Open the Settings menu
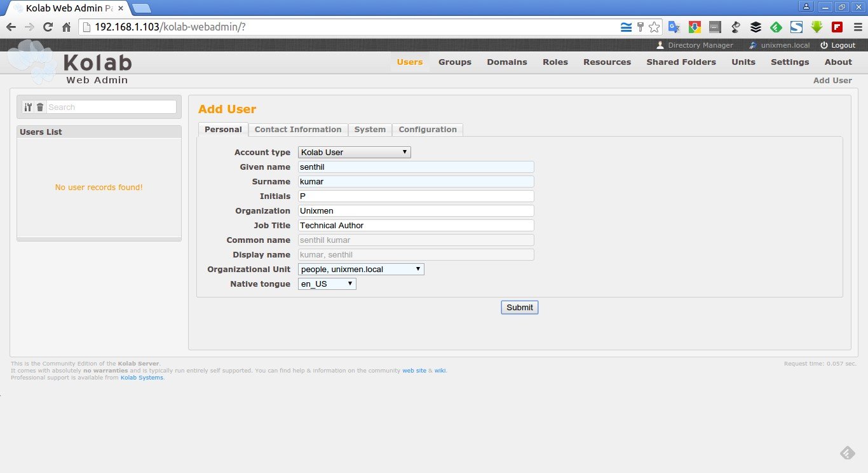The height and width of the screenshot is (473, 868). click(x=790, y=62)
